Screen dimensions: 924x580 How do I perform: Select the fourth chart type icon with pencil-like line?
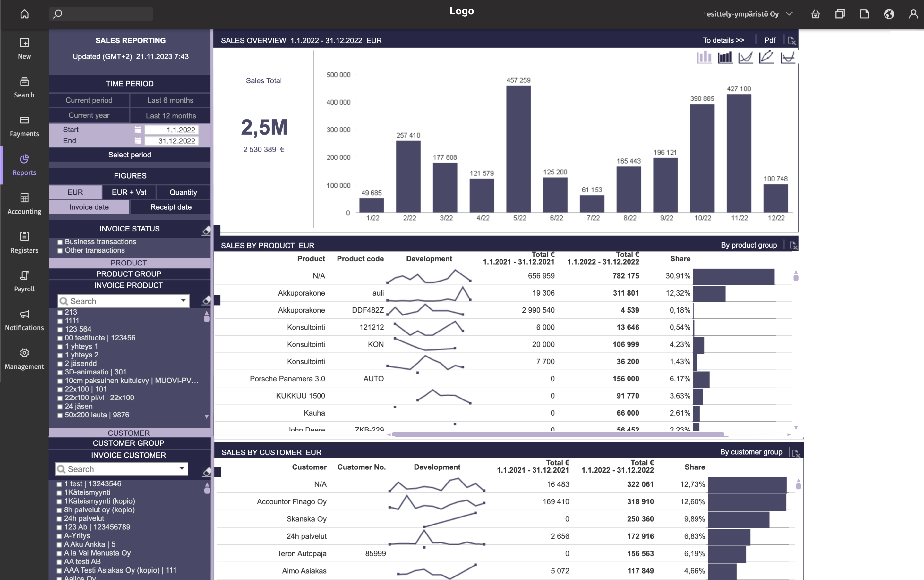click(x=767, y=57)
